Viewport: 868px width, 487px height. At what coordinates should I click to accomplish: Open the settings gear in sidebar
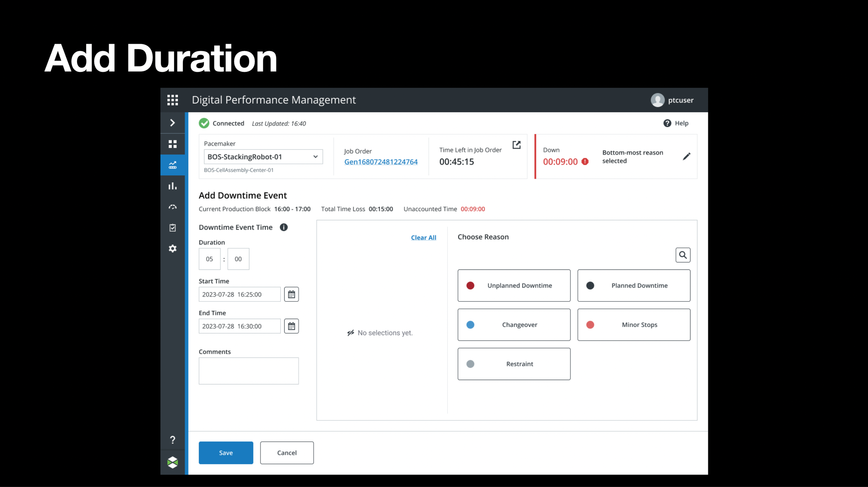tap(173, 249)
